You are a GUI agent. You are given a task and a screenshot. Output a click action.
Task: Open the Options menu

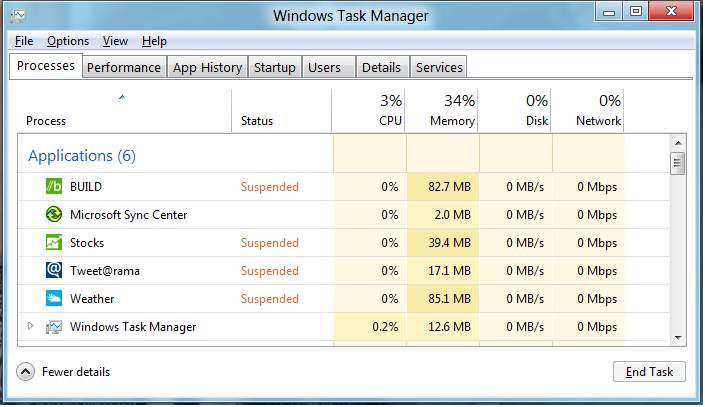(68, 41)
